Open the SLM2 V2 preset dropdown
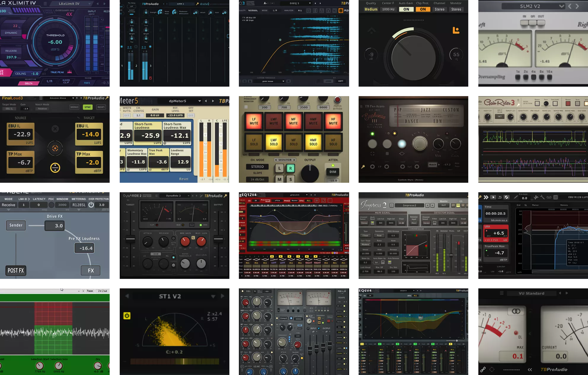Image resolution: width=588 pixels, height=375 pixels. click(x=533, y=6)
